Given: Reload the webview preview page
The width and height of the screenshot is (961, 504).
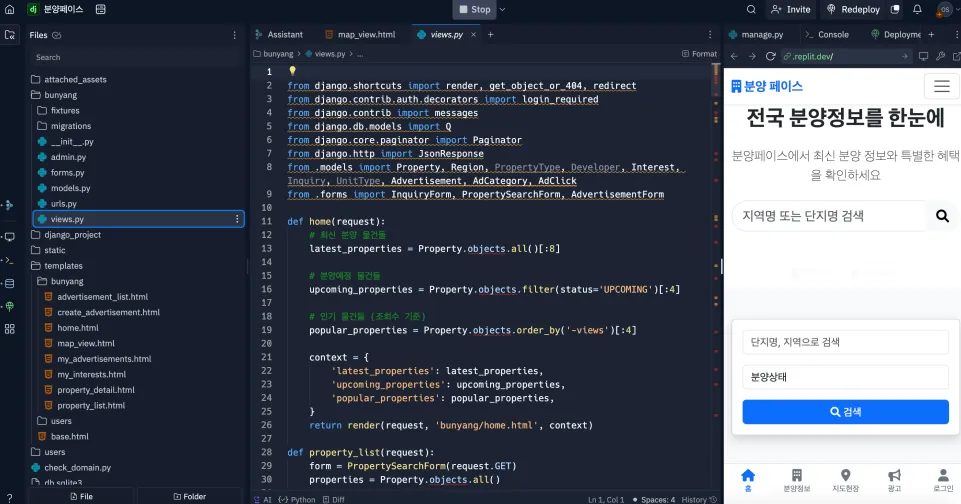Looking at the screenshot, I should 770,56.
